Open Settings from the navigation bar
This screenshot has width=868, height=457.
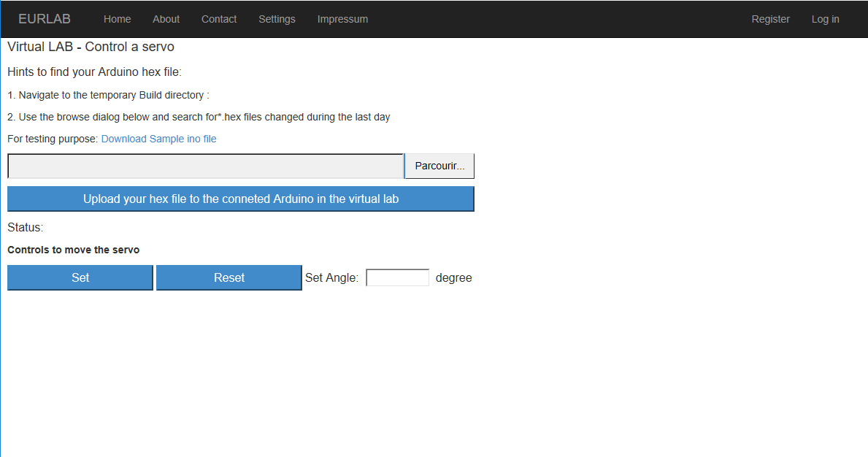click(x=277, y=19)
